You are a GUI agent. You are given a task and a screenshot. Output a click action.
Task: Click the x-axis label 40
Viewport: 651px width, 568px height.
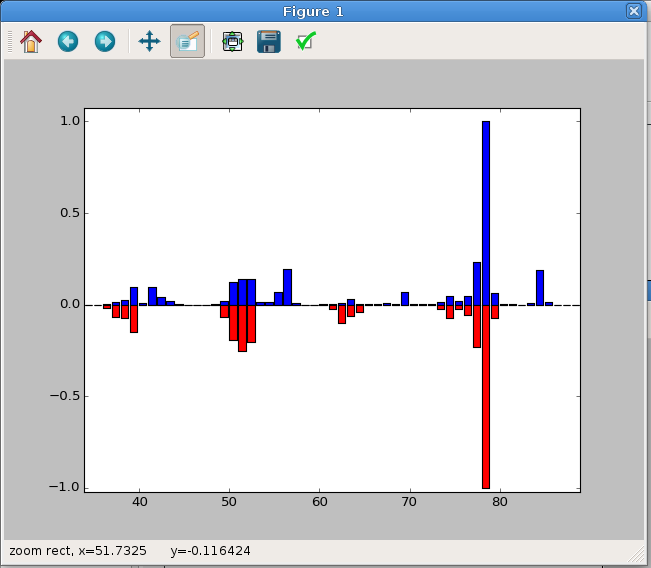pyautogui.click(x=140, y=502)
